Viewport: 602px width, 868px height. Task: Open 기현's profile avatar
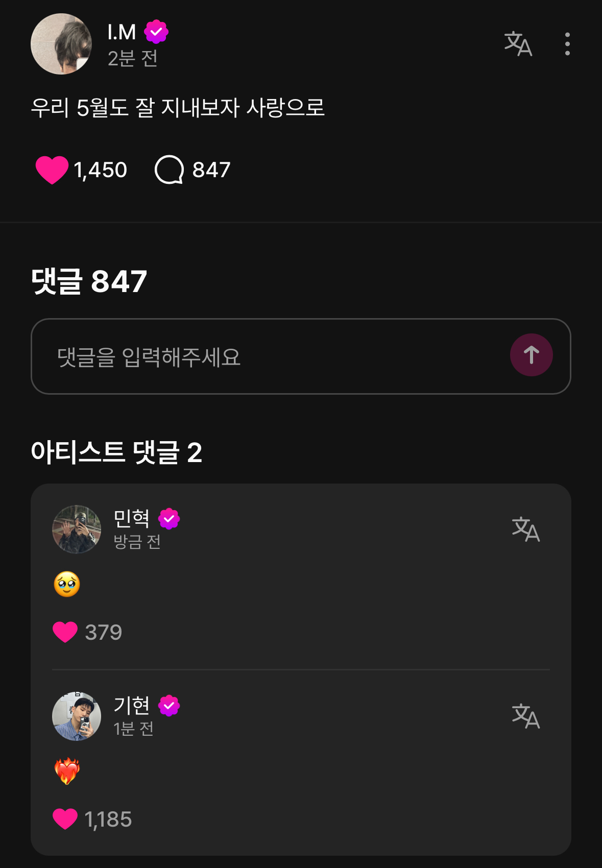[77, 716]
